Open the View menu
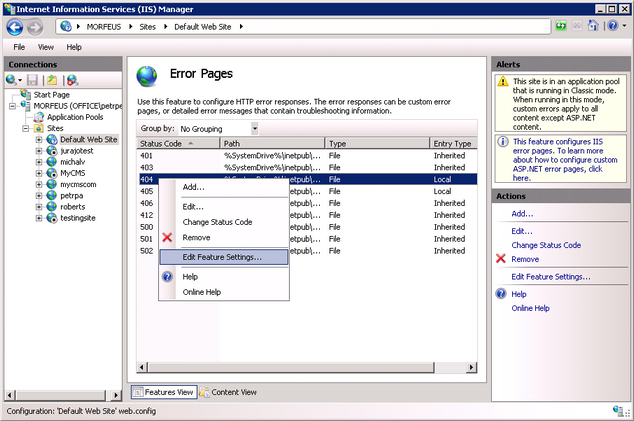 point(46,47)
